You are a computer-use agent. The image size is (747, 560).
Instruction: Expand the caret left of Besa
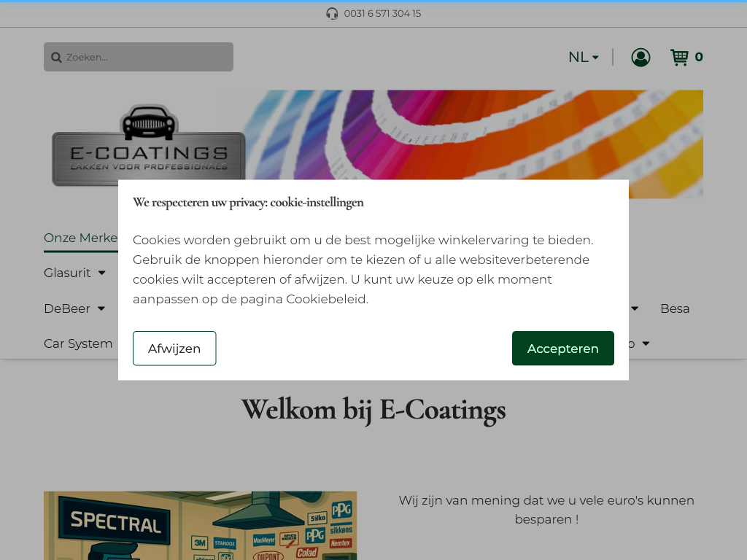[635, 308]
